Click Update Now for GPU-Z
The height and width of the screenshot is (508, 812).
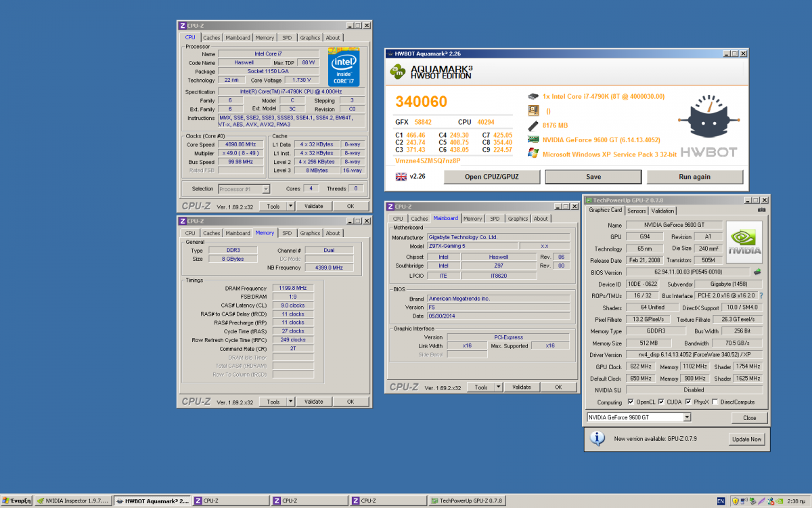tap(748, 439)
